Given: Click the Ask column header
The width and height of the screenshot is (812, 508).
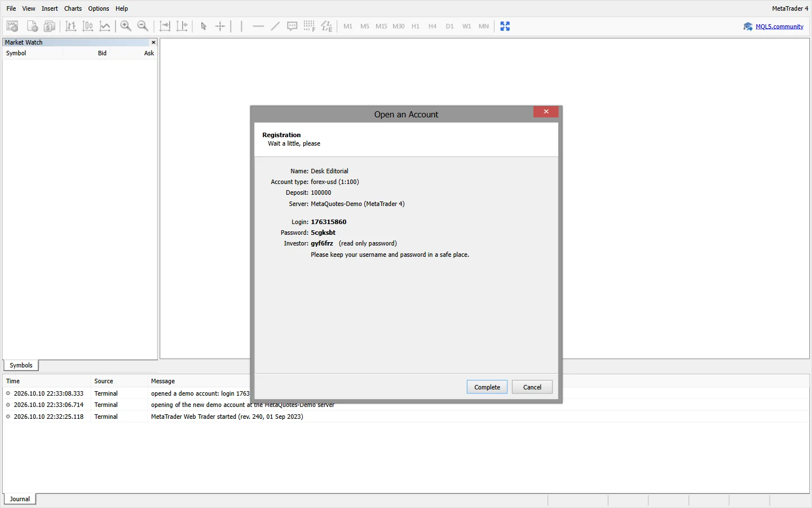Looking at the screenshot, I should pyautogui.click(x=149, y=53).
